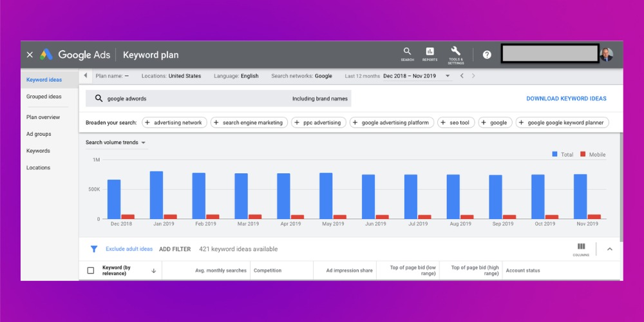Edit the Locations: United States setting
Image resolution: width=644 pixels, height=322 pixels.
[171, 76]
